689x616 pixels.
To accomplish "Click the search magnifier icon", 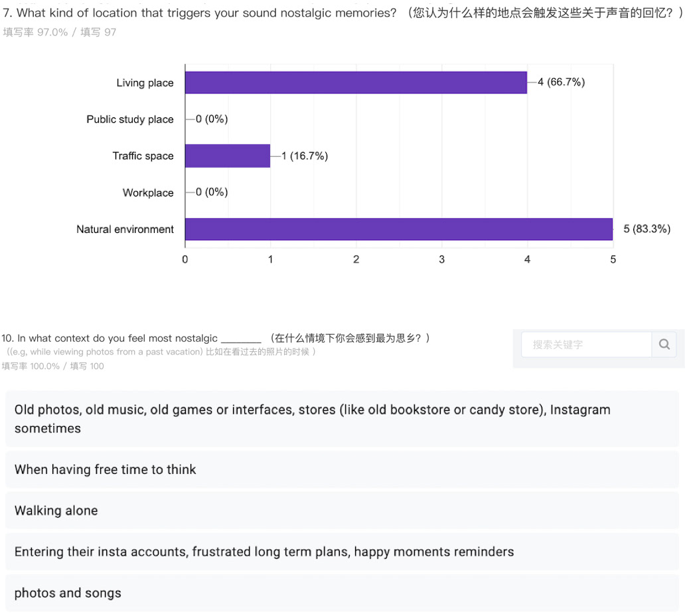I will tap(664, 344).
